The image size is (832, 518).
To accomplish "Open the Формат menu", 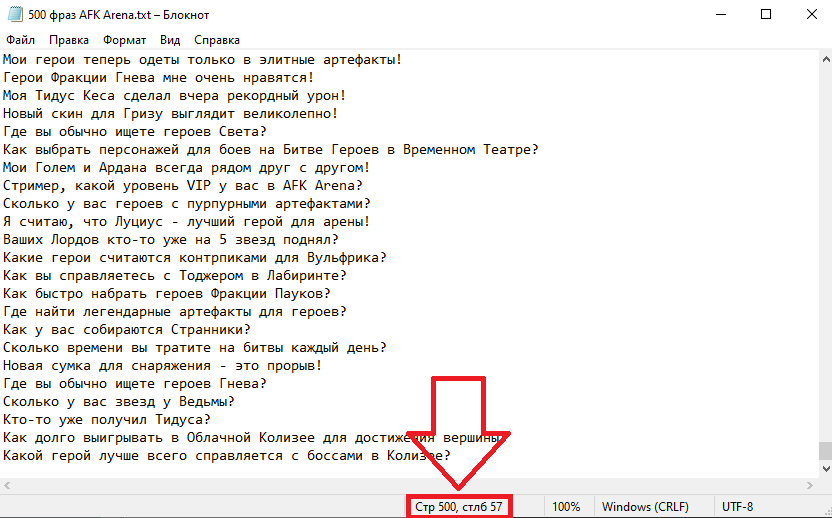I will click(x=123, y=40).
